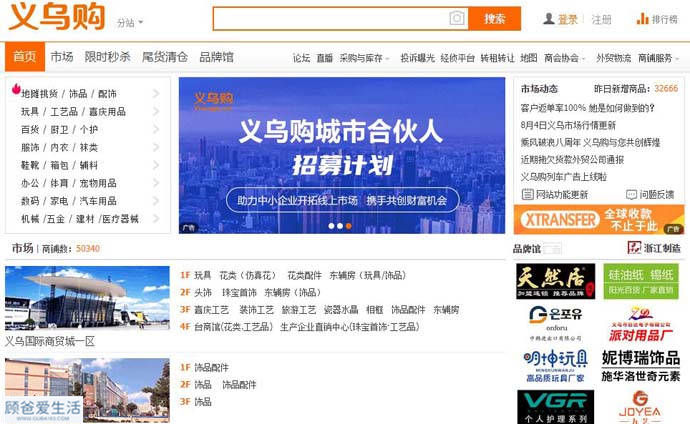The height and width of the screenshot is (424, 690).
Task: Open 网站功能更新 list icon
Action: 527,194
